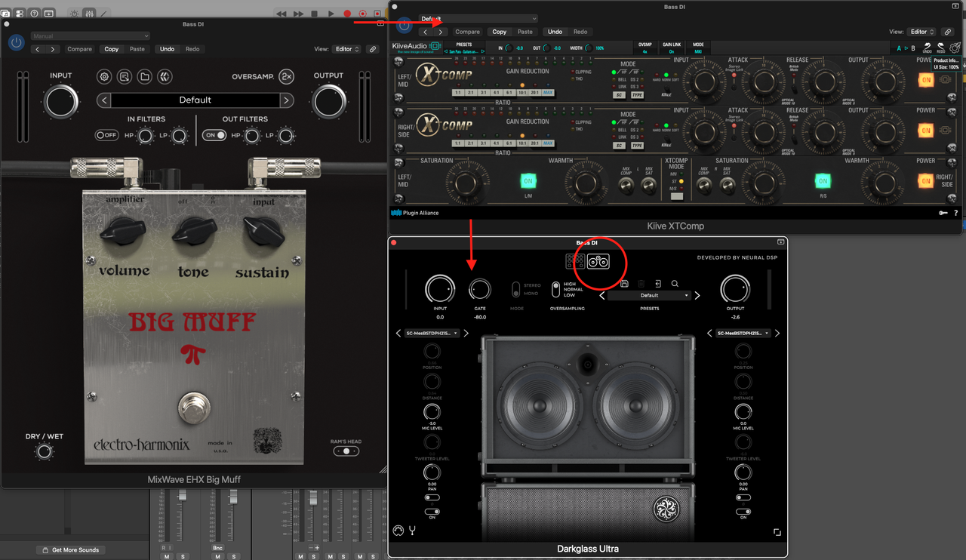Click Compare in Big Muff header
The height and width of the screenshot is (560, 966).
80,49
